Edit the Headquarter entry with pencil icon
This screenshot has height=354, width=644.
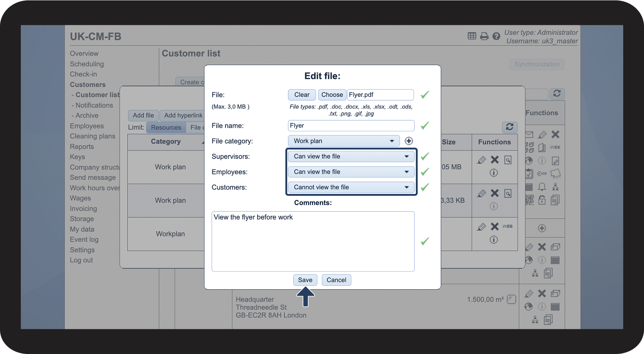[529, 293]
